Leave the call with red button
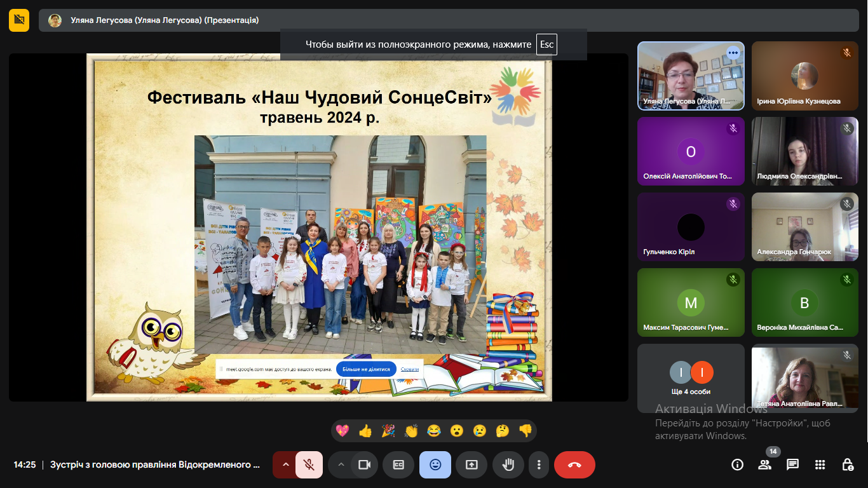This screenshot has height=488, width=868. coord(574,464)
